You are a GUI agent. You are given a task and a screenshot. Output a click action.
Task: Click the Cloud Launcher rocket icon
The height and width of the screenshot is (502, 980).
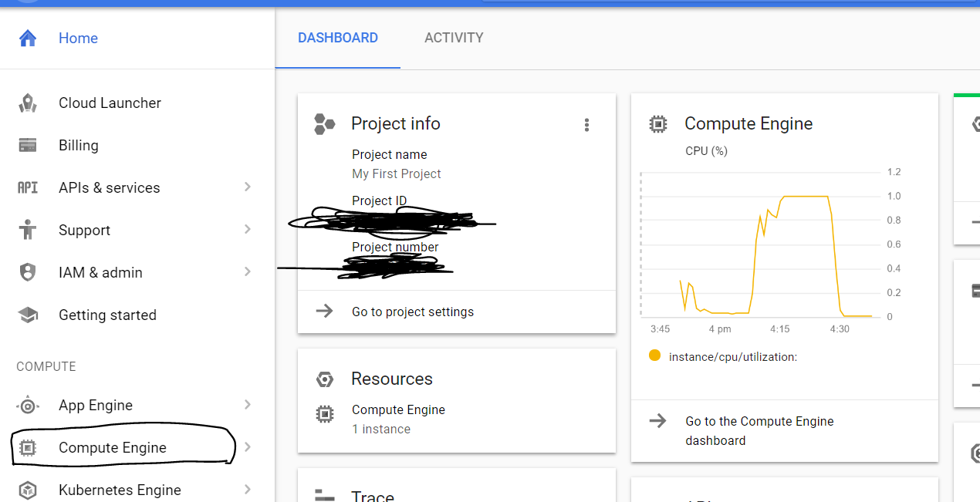pos(28,103)
